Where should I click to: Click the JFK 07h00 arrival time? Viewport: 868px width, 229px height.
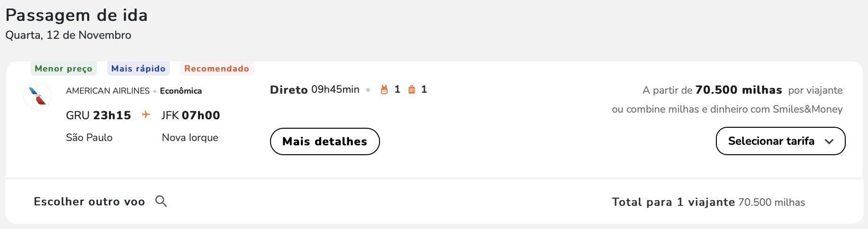[x=190, y=115]
